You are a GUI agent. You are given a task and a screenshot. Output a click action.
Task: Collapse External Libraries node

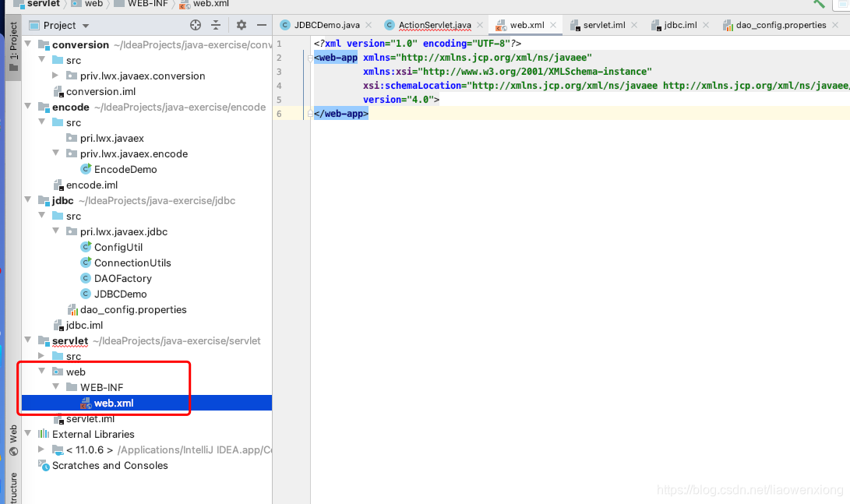click(27, 434)
